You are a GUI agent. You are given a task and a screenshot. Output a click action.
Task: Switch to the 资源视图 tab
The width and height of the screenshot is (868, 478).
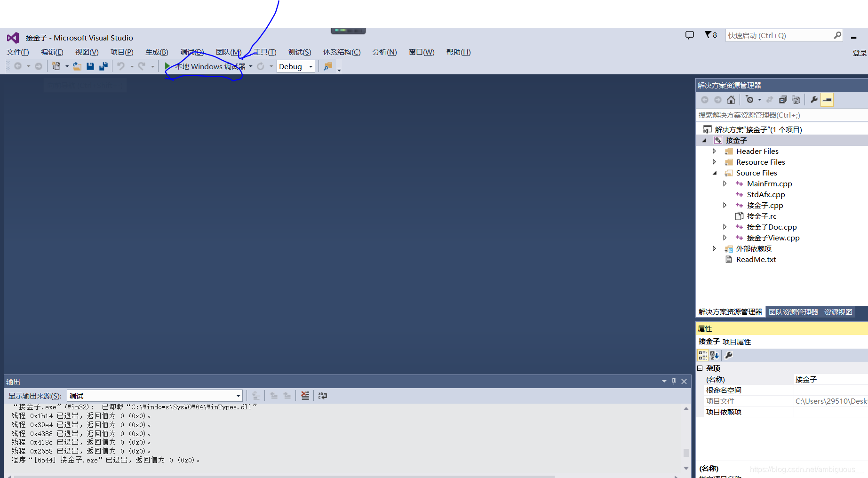pyautogui.click(x=838, y=312)
